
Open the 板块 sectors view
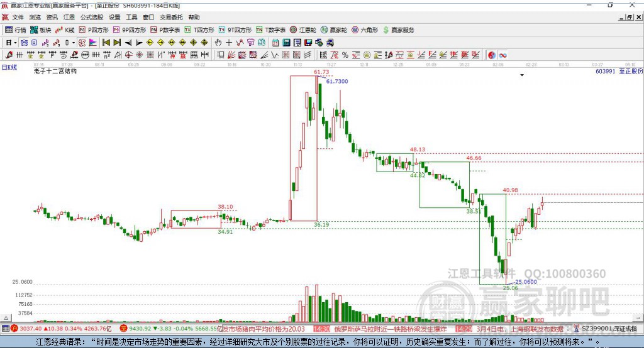[x=40, y=30]
